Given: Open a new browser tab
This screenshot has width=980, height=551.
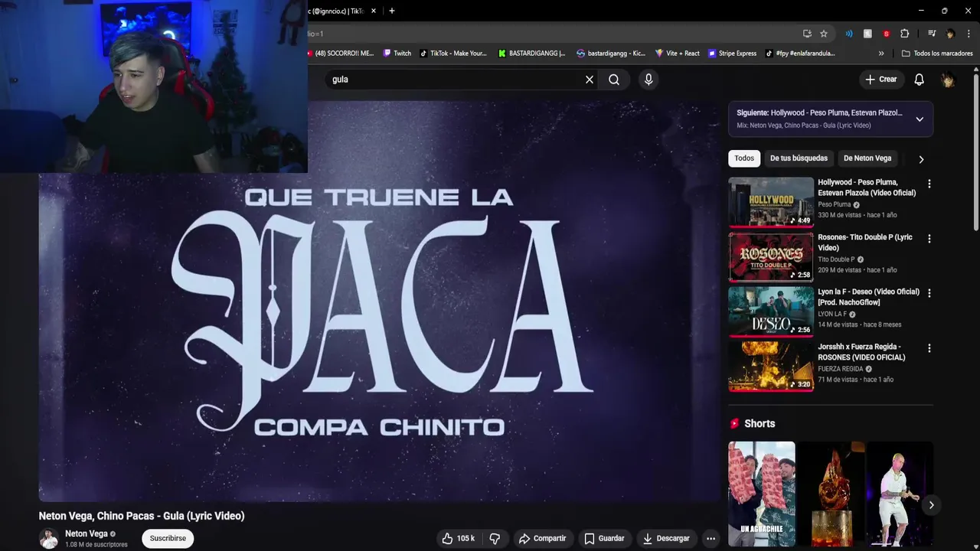Looking at the screenshot, I should [x=392, y=11].
